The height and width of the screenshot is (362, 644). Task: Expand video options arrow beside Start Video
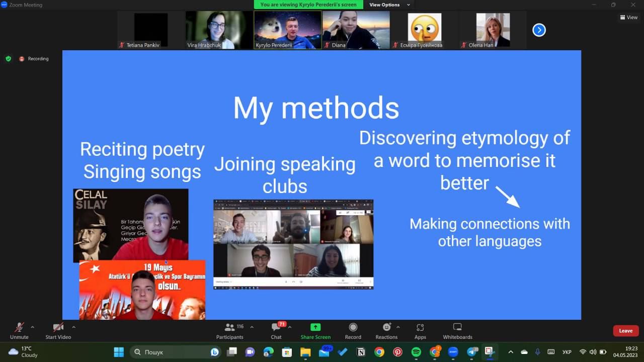(x=73, y=327)
